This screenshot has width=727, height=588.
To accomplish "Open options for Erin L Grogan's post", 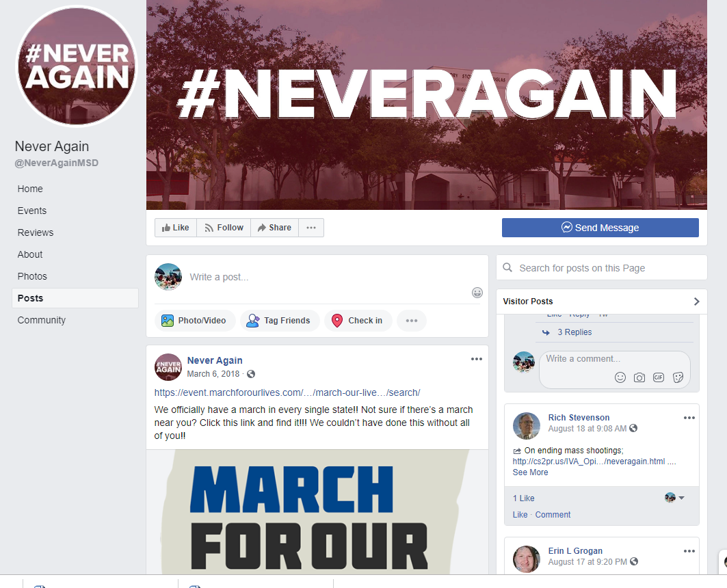I will pyautogui.click(x=689, y=551).
